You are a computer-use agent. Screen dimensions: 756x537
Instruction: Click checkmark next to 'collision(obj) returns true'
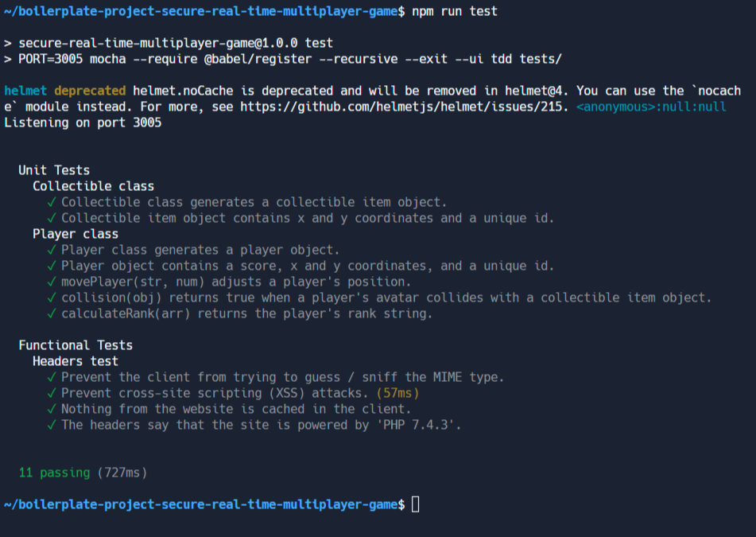pyautogui.click(x=52, y=298)
